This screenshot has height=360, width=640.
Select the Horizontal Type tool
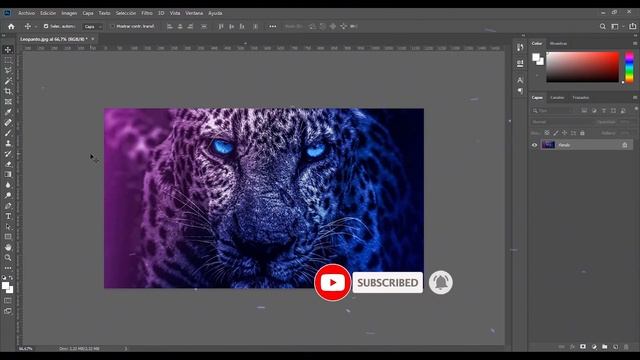pos(8,216)
